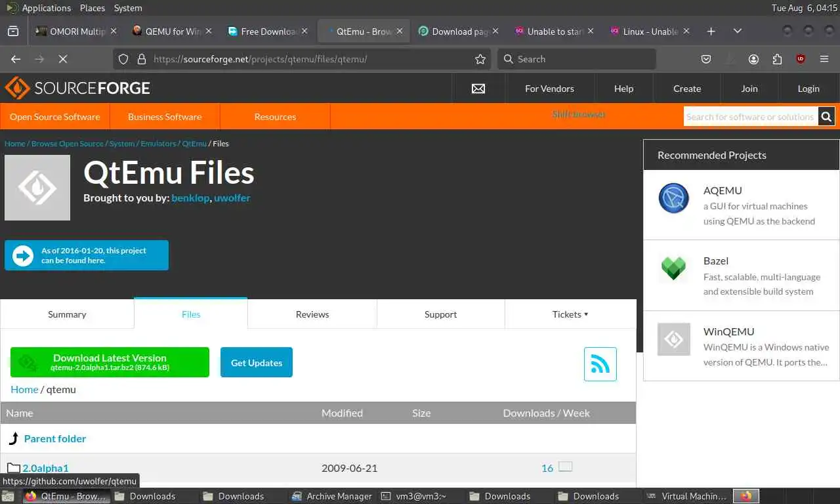The image size is (840, 504).
Task: Open the Summary tab
Action: coord(67,314)
